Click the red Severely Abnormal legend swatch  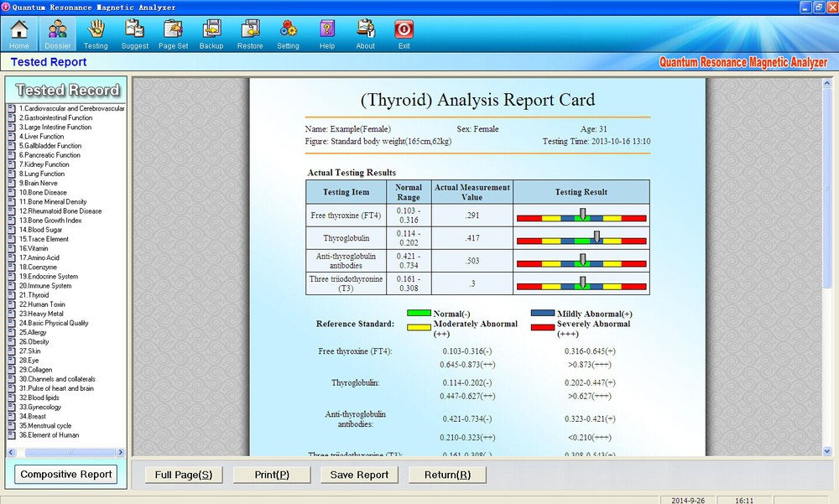coord(543,327)
